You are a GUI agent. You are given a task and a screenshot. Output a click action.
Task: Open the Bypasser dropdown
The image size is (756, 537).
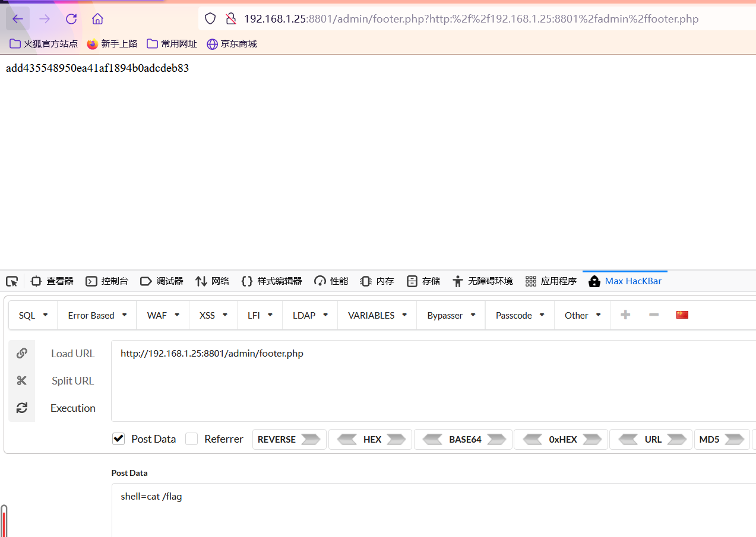click(450, 315)
